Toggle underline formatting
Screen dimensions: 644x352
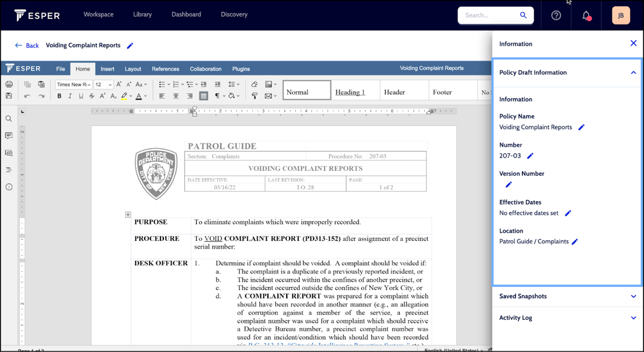81,96
